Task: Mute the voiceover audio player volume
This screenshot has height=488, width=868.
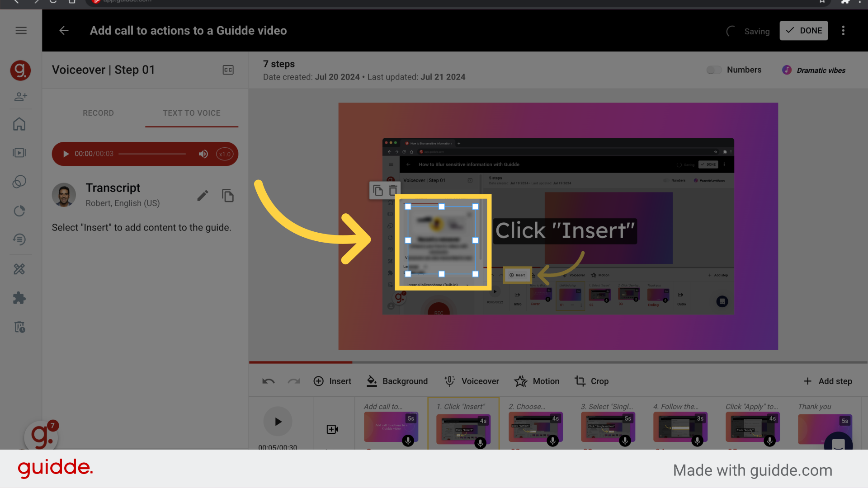Action: 203,154
